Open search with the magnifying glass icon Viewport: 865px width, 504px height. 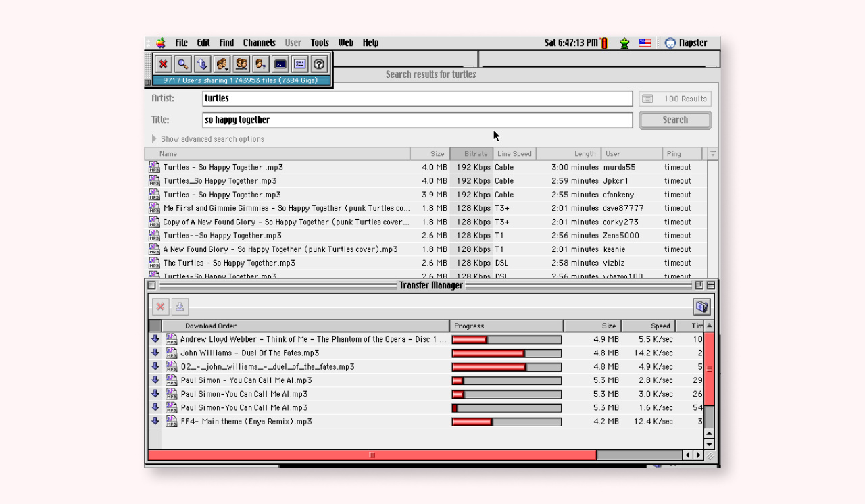(x=182, y=64)
